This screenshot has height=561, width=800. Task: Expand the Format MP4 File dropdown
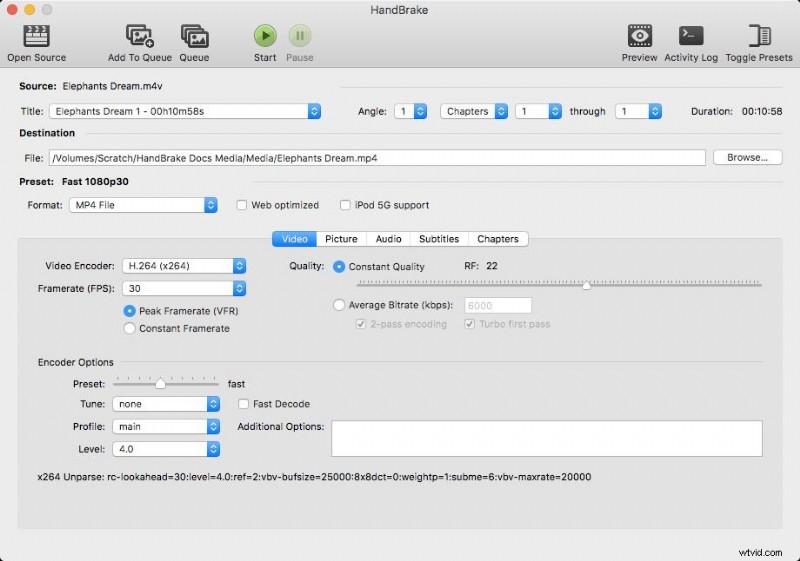coord(142,205)
